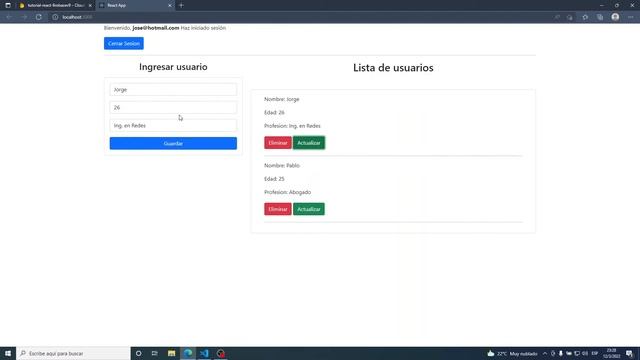The width and height of the screenshot is (640, 360).
Task: Click the blue Guardar button
Action: pyautogui.click(x=173, y=143)
